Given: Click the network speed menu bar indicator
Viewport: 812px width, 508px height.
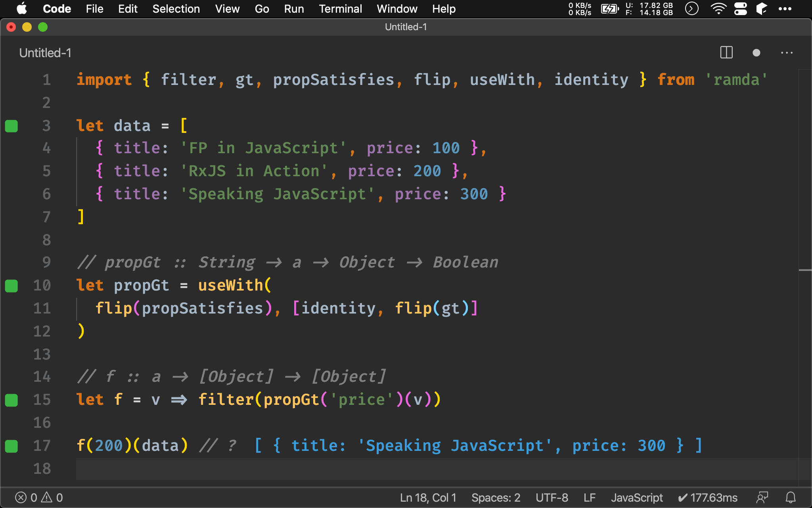Looking at the screenshot, I should tap(580, 9).
